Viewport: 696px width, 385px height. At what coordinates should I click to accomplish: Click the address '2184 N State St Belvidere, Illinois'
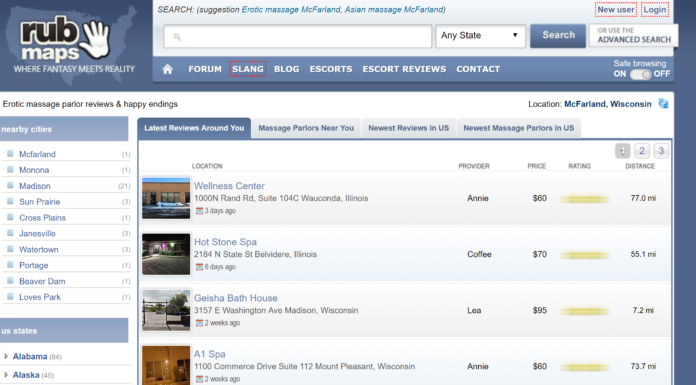coord(255,254)
